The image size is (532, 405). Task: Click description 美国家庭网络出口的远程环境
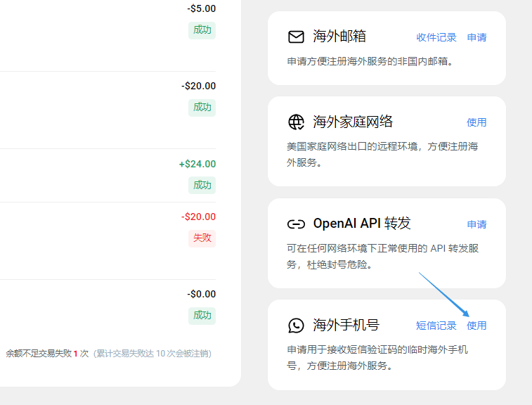tap(382, 155)
